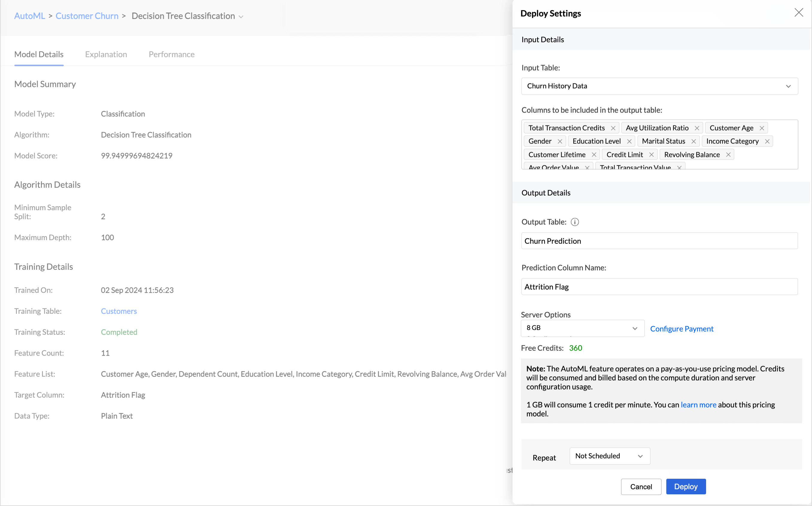Close the Deploy Settings panel
812x506 pixels.
coord(799,13)
